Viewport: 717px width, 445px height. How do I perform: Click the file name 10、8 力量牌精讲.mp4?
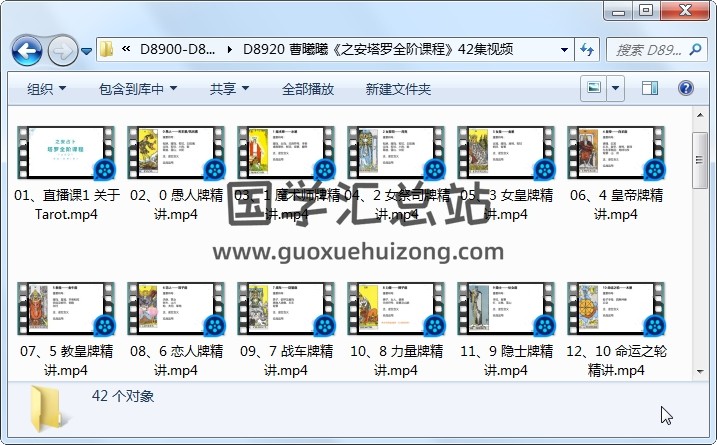coord(396,360)
